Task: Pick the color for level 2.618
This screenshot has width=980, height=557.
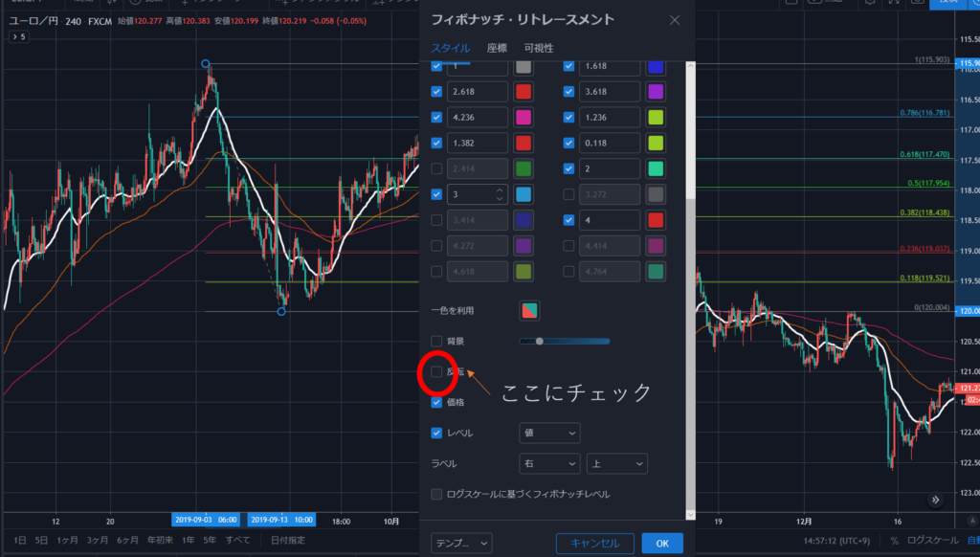Action: point(523,92)
